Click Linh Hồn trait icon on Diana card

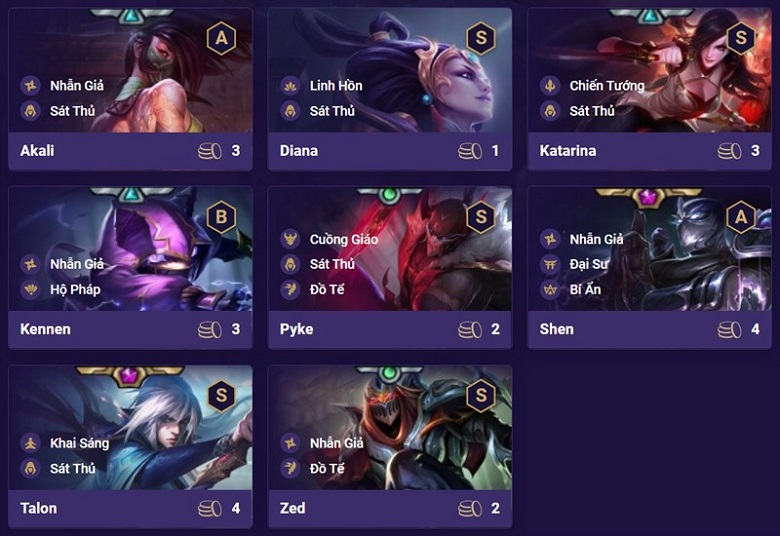tap(290, 86)
